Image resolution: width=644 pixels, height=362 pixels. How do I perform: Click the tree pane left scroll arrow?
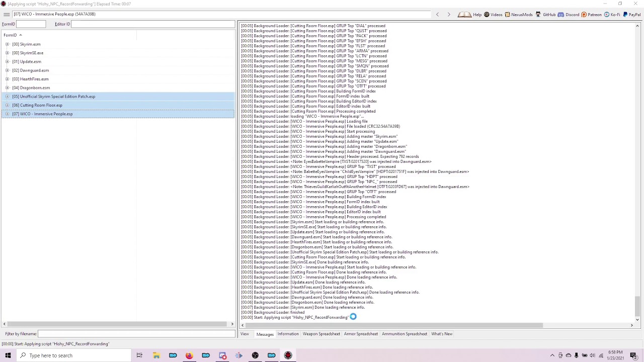pos(5,324)
